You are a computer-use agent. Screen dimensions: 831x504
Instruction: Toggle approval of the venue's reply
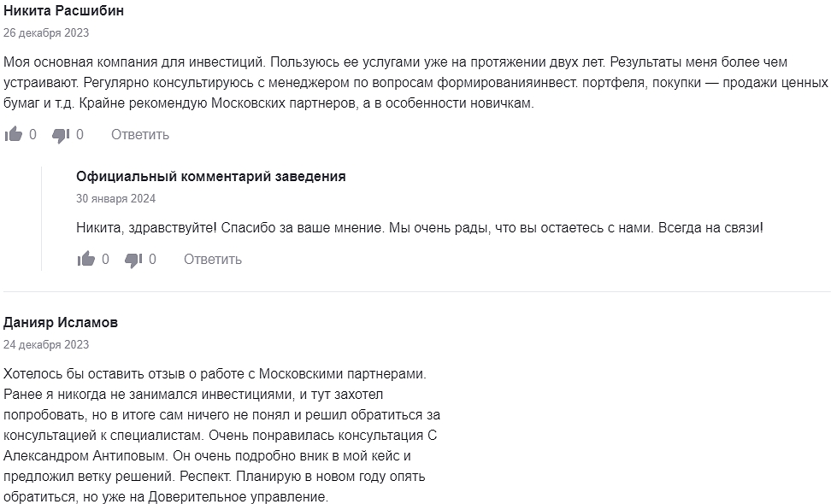[x=86, y=259]
